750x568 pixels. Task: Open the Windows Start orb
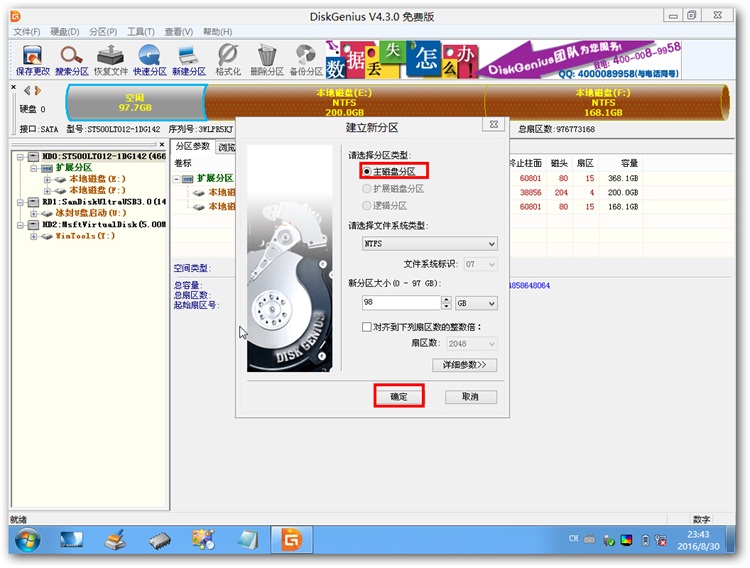(28, 540)
